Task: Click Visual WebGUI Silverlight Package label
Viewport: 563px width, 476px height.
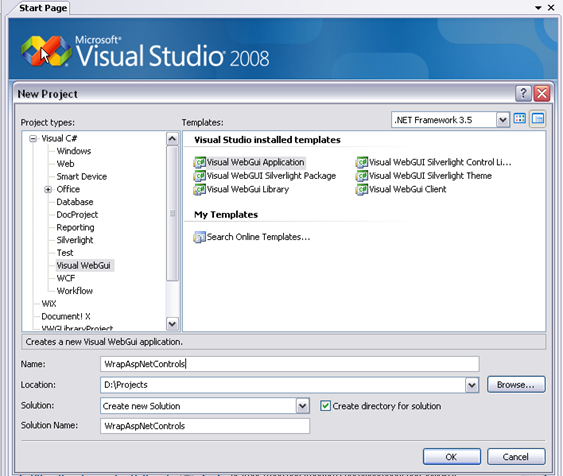Action: 271,176
